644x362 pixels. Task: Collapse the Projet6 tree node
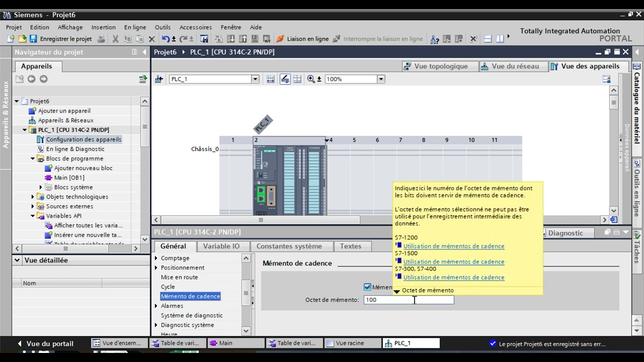tap(17, 101)
